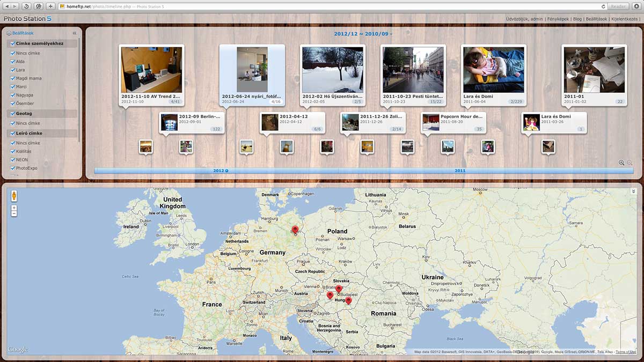This screenshot has height=362, width=644.
Task: Click the site favicon in address bar
Action: coord(62,6)
